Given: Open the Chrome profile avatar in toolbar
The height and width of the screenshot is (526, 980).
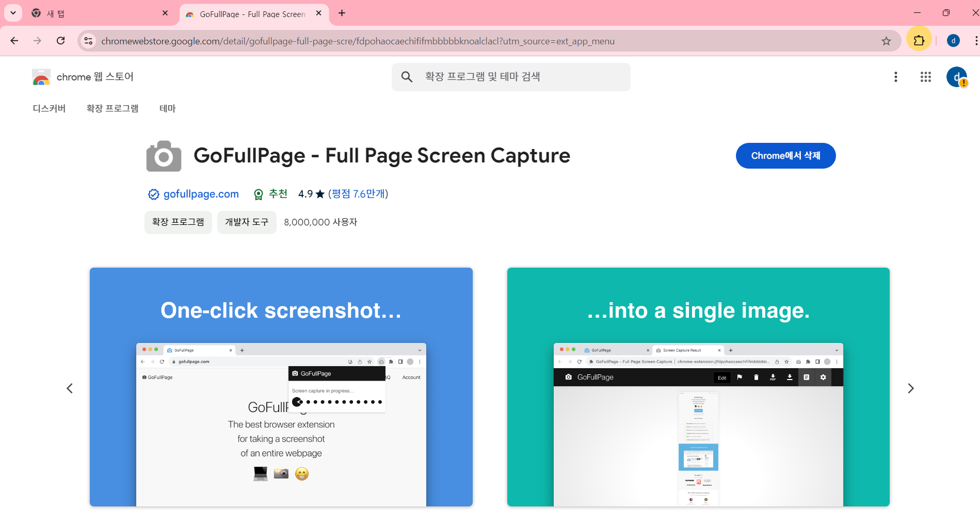Looking at the screenshot, I should 953,41.
